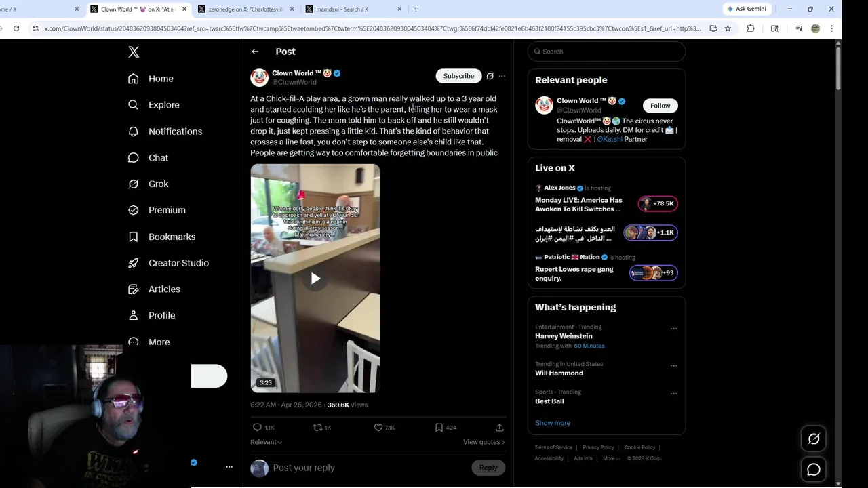Reload the page in Chrome
This screenshot has width=868, height=488.
click(16, 28)
